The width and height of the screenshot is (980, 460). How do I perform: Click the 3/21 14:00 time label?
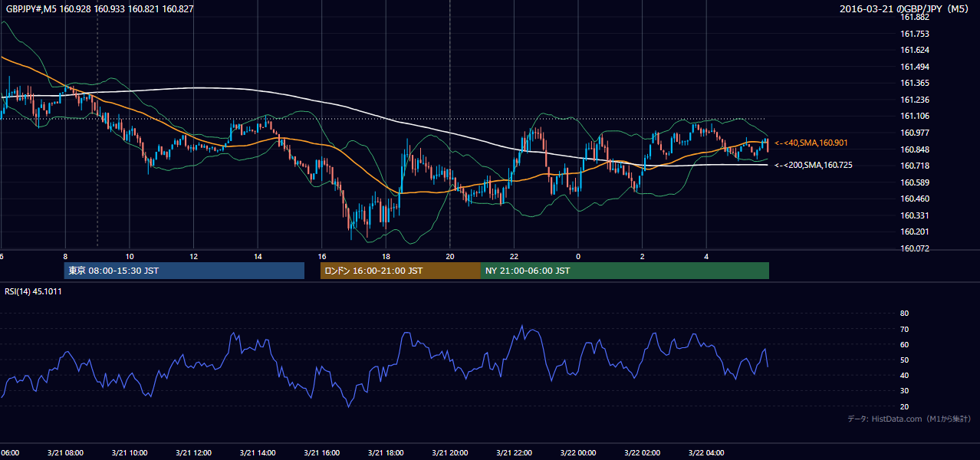[x=258, y=453]
